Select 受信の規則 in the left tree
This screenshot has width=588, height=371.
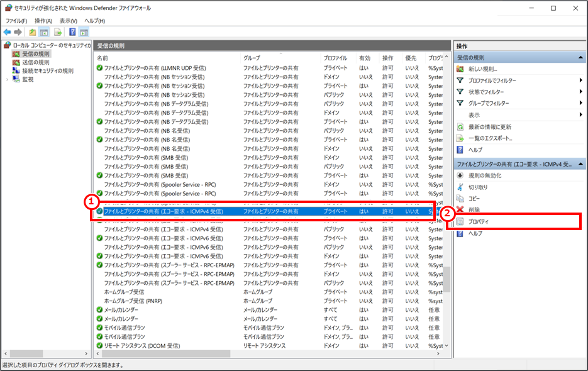pos(36,54)
